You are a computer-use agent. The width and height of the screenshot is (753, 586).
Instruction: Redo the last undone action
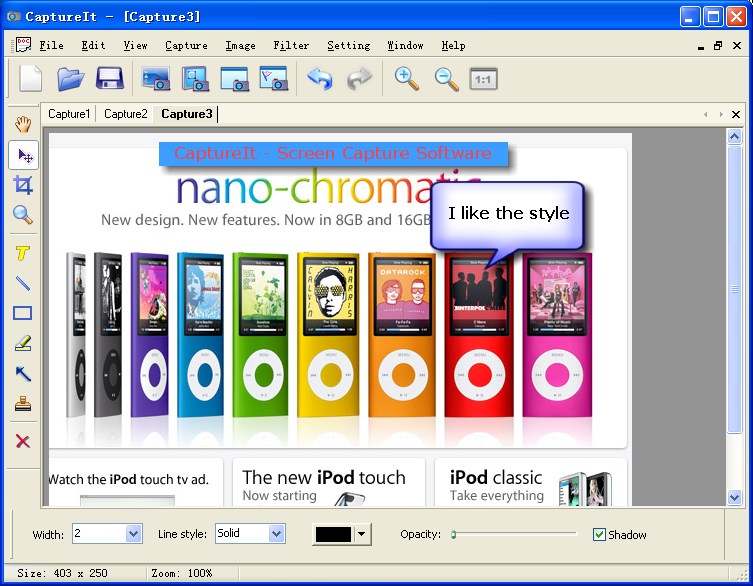click(x=359, y=78)
